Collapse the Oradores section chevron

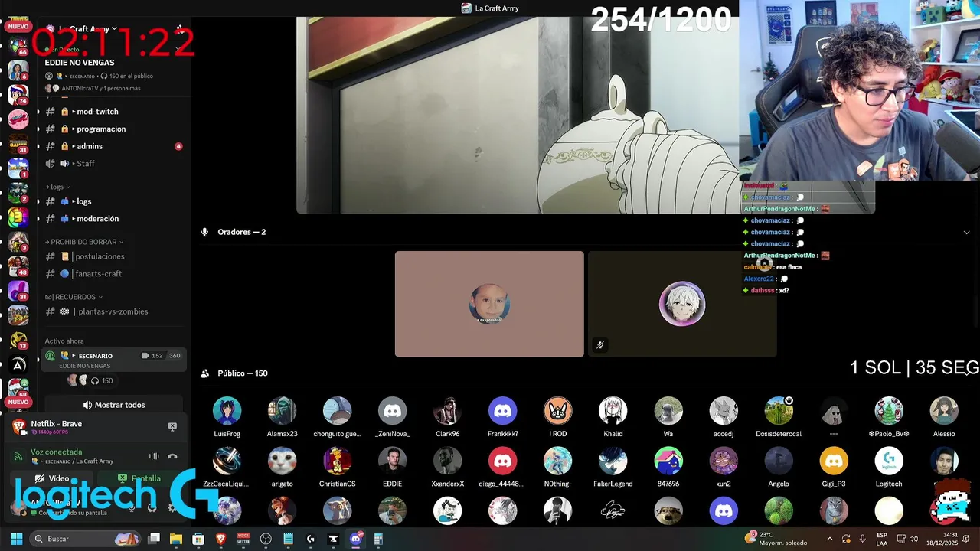pyautogui.click(x=966, y=232)
